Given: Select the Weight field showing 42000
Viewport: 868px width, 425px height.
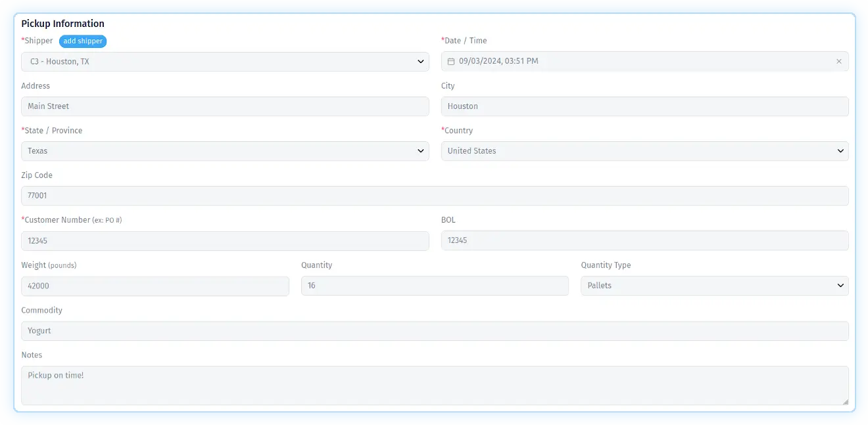Looking at the screenshot, I should click(x=155, y=286).
